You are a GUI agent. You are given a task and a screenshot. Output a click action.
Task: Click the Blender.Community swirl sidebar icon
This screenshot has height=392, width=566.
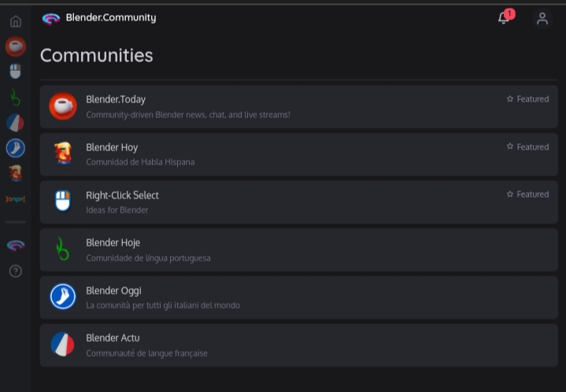click(x=16, y=246)
